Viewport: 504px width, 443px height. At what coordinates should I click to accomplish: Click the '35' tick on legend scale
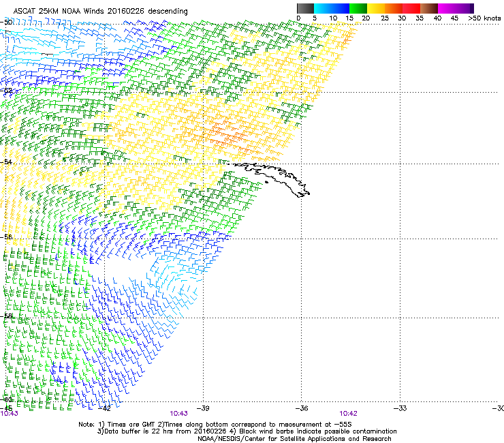point(420,18)
